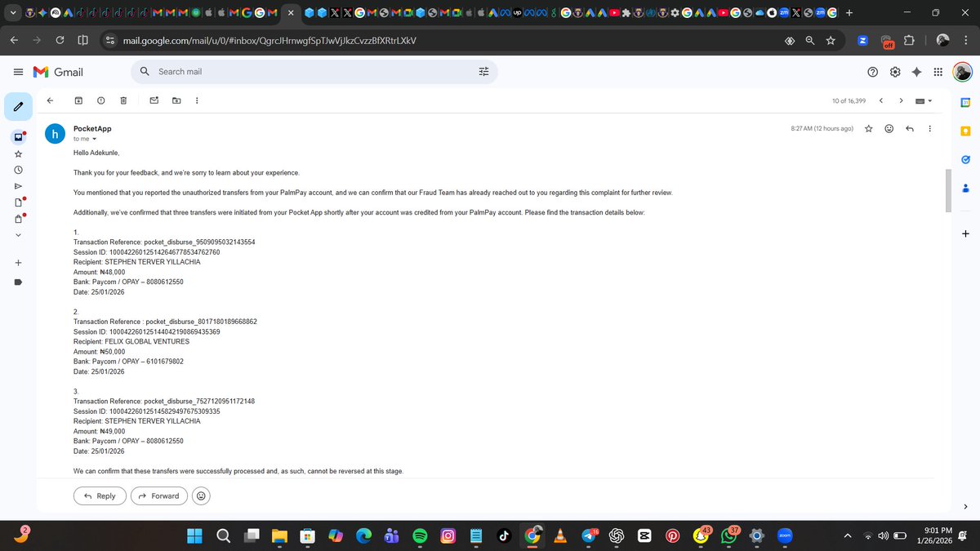The height and width of the screenshot is (551, 980).
Task: Open Inbox in left sidebar
Action: 18,136
